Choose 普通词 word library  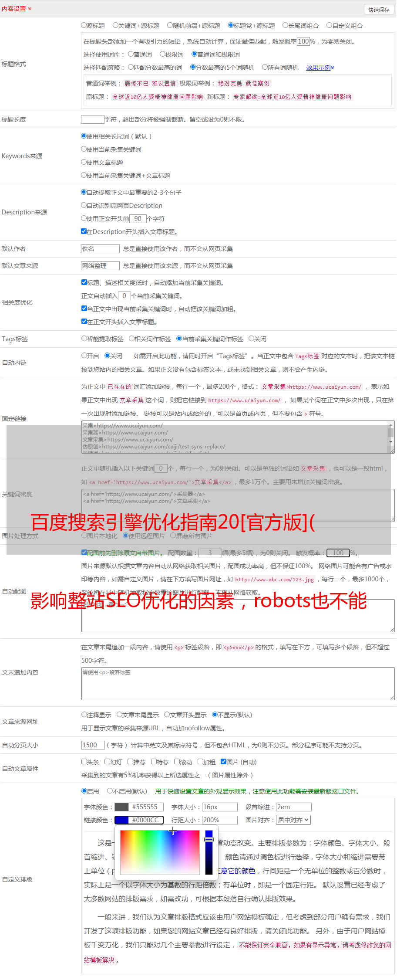tap(131, 54)
